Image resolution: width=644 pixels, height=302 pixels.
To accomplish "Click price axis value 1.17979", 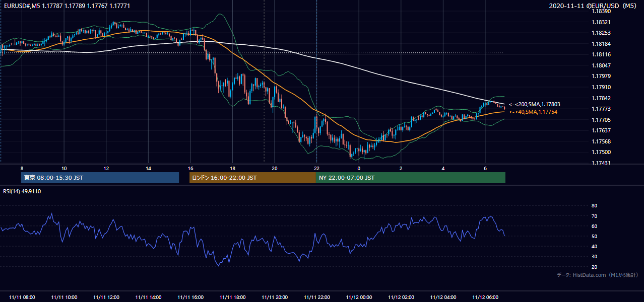I will click(x=602, y=76).
